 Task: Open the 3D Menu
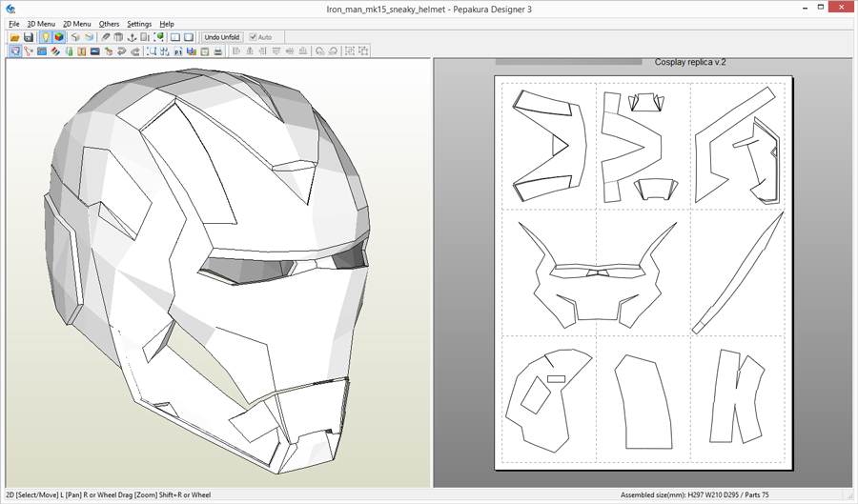(41, 24)
